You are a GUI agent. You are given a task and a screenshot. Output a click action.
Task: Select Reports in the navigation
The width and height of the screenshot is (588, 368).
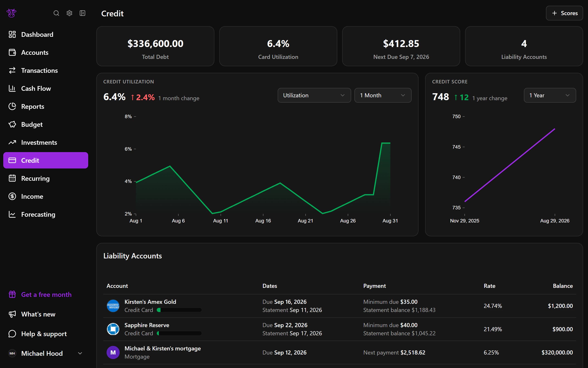click(46, 106)
